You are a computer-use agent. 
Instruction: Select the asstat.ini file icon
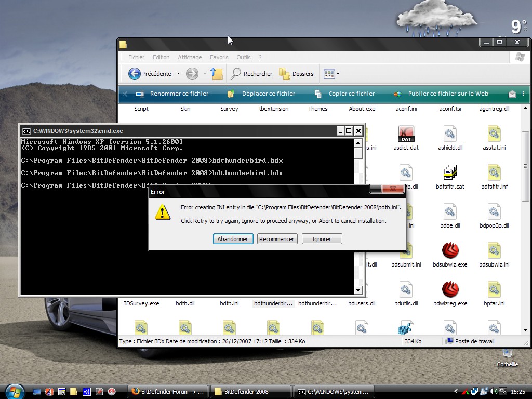tap(494, 134)
